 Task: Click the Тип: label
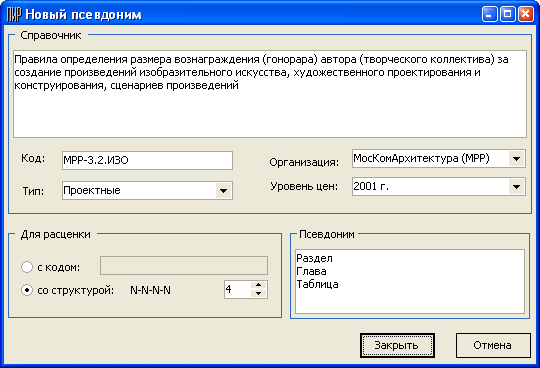coord(33,191)
